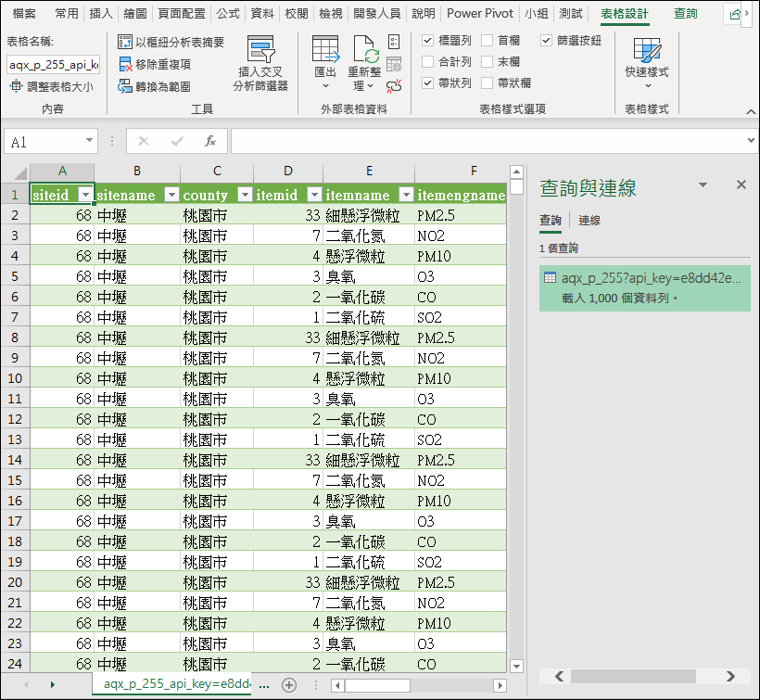Open the Name Box dropdown arrow
This screenshot has width=760, height=700.
coord(89,141)
